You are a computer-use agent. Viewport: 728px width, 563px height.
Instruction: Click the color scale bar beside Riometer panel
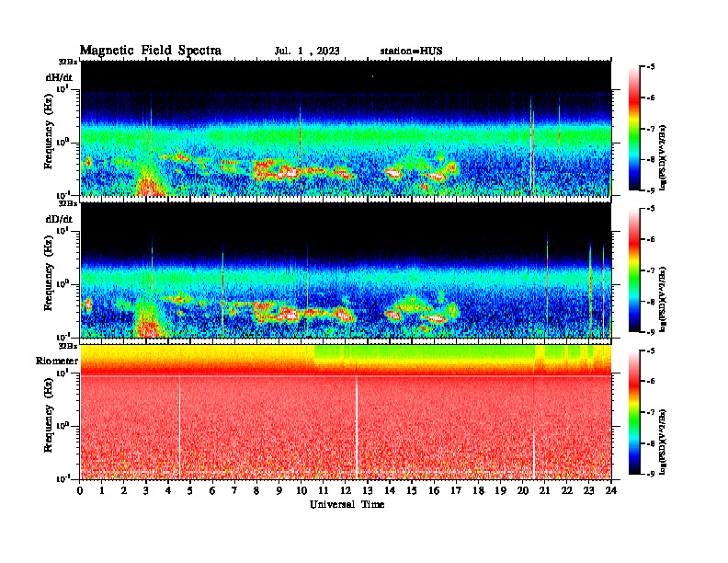633,412
